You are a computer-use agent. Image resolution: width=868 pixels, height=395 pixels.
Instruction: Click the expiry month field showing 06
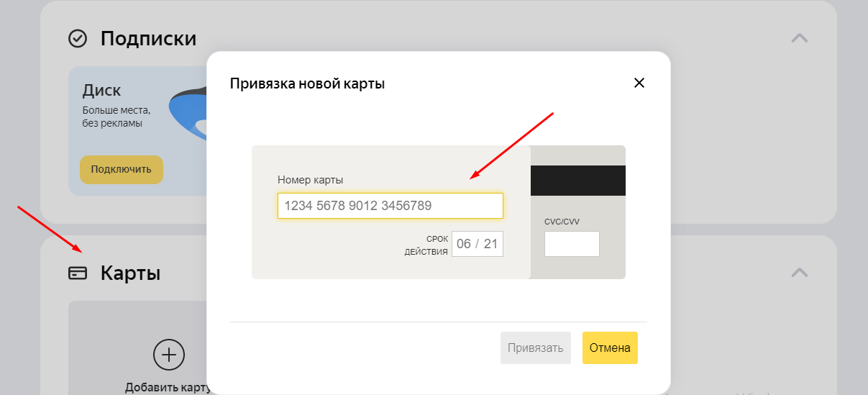tap(464, 244)
